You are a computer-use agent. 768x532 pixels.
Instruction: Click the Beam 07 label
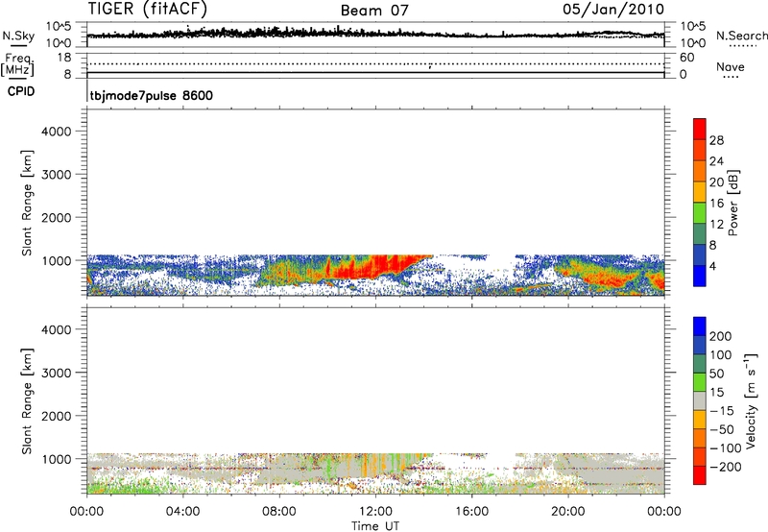click(x=374, y=11)
